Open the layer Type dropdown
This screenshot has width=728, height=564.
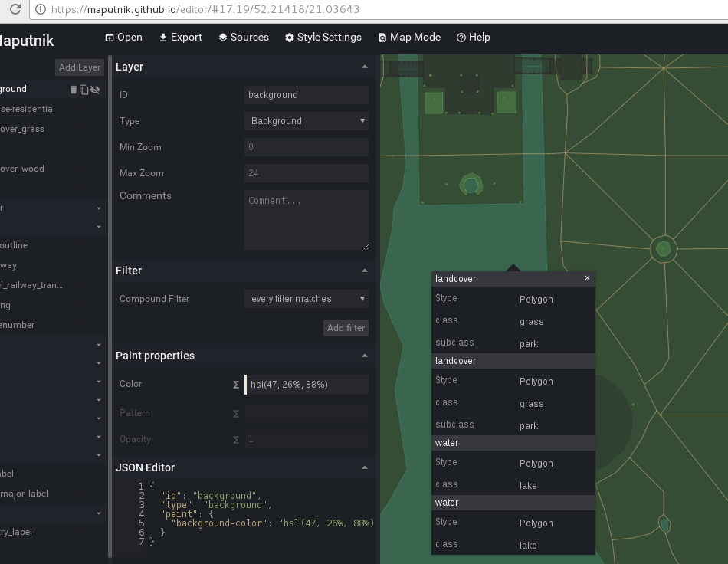point(306,120)
